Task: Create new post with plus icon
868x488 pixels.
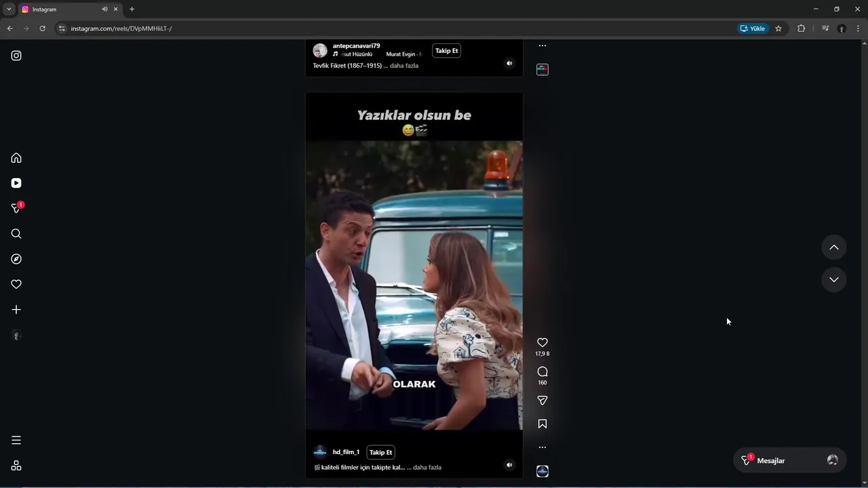Action: coord(16,310)
